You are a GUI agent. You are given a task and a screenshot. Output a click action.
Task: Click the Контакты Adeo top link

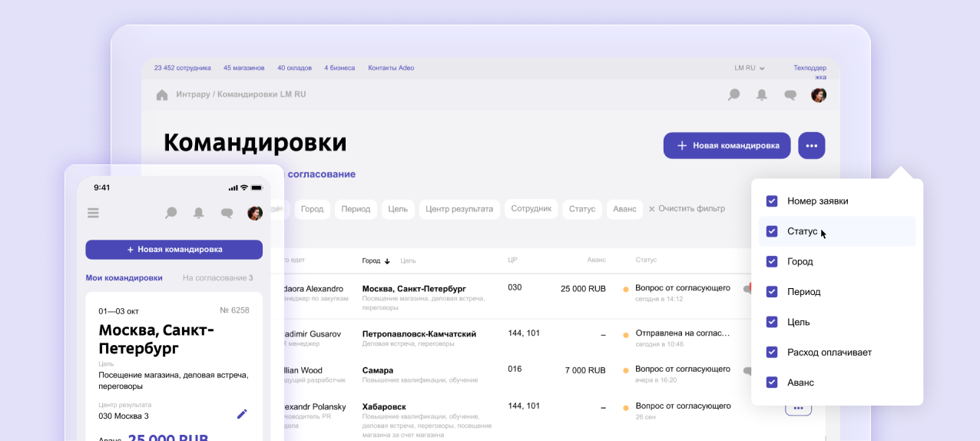(x=391, y=68)
